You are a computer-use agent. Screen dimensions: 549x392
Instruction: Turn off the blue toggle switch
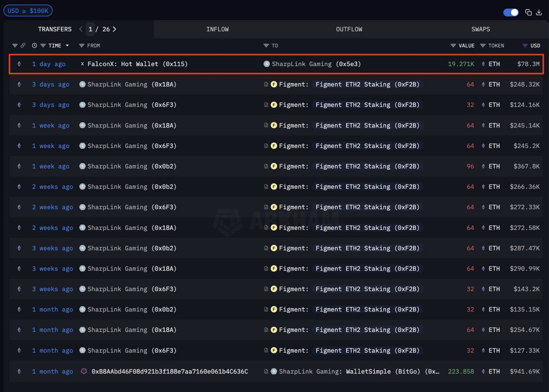click(511, 12)
